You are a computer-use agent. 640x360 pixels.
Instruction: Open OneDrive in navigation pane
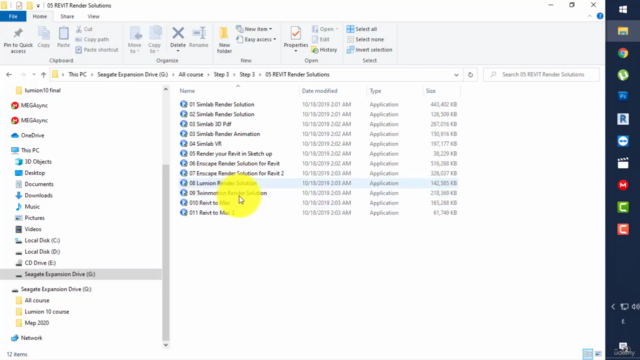32,136
